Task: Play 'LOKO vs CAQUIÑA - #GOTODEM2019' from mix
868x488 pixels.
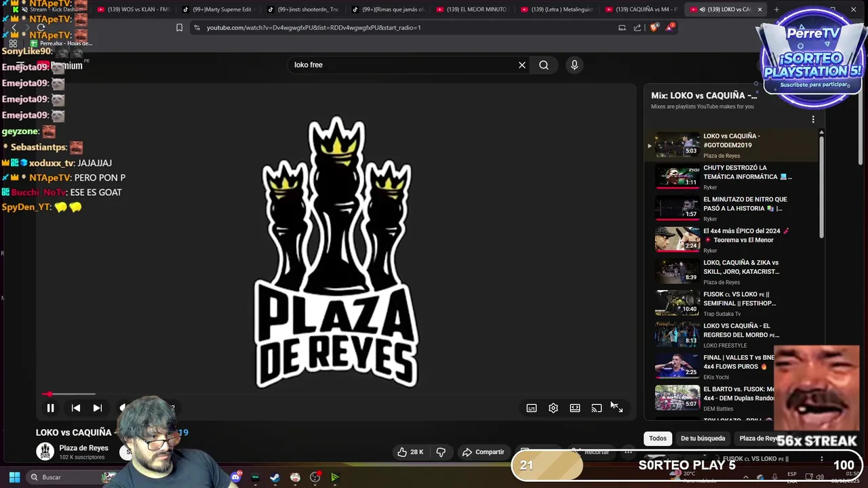Action: pos(732,145)
